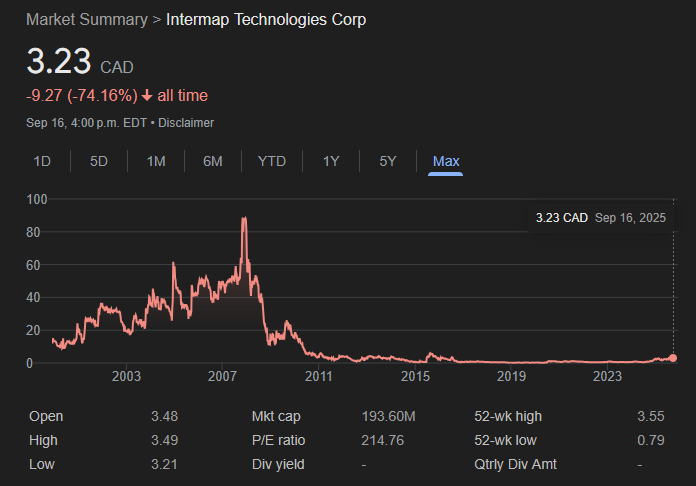Click the 52-wk low label
Viewport: 696px width, 486px height.
point(505,440)
